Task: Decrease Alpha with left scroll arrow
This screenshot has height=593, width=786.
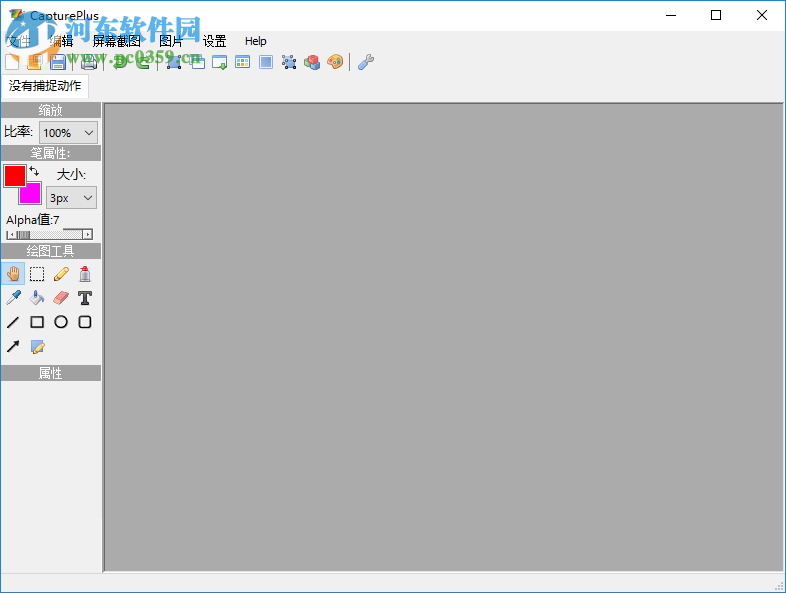Action: tap(10, 235)
